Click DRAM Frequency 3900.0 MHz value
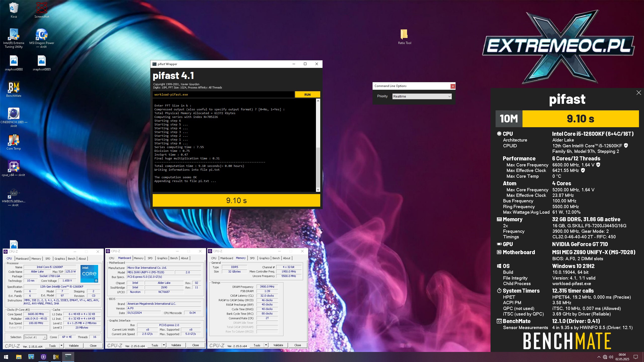The height and width of the screenshot is (362, 644). 267,287
